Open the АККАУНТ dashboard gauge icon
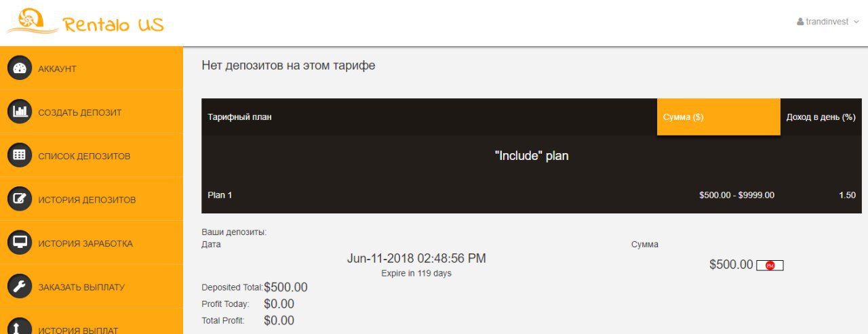This screenshot has width=868, height=334. pos(19,68)
